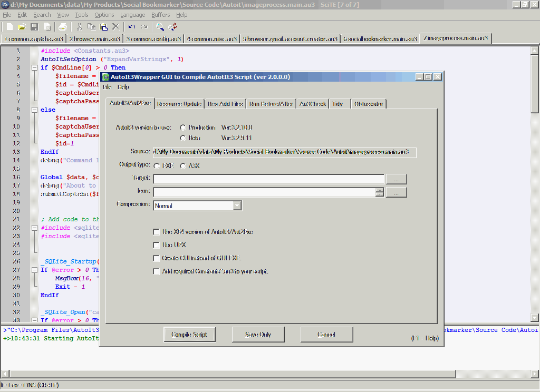
Task: Click the Replace icon in the toolbar
Action: [172, 27]
